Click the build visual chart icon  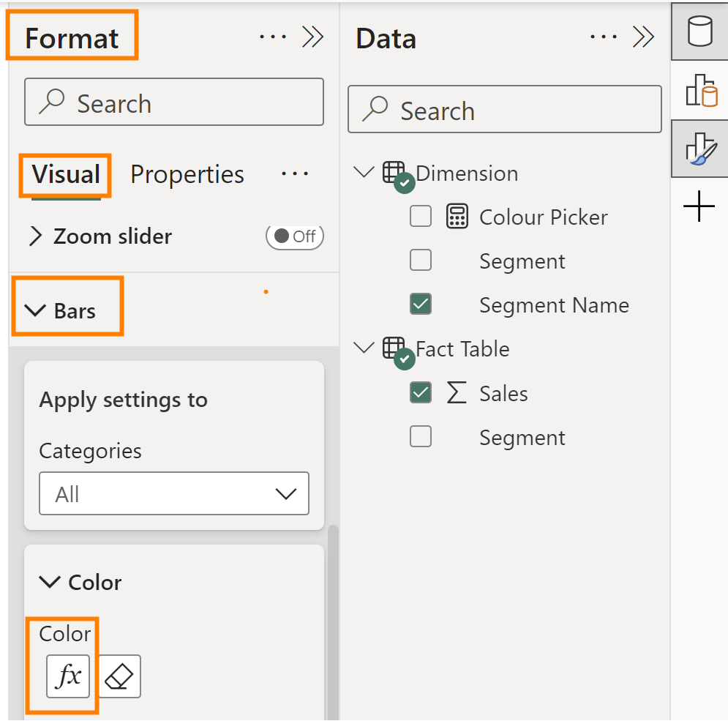click(699, 91)
